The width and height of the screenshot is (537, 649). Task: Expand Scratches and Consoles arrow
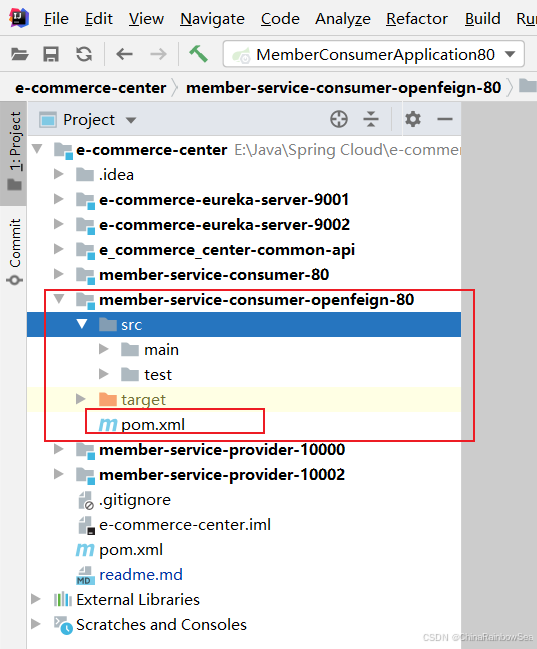(x=36, y=623)
